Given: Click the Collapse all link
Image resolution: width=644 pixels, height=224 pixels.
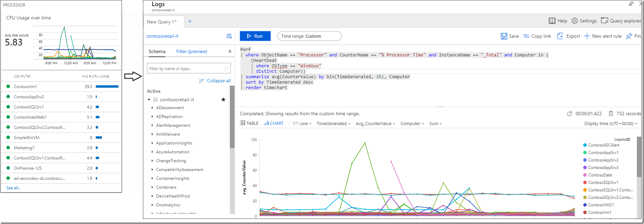Looking at the screenshot, I should [215, 81].
